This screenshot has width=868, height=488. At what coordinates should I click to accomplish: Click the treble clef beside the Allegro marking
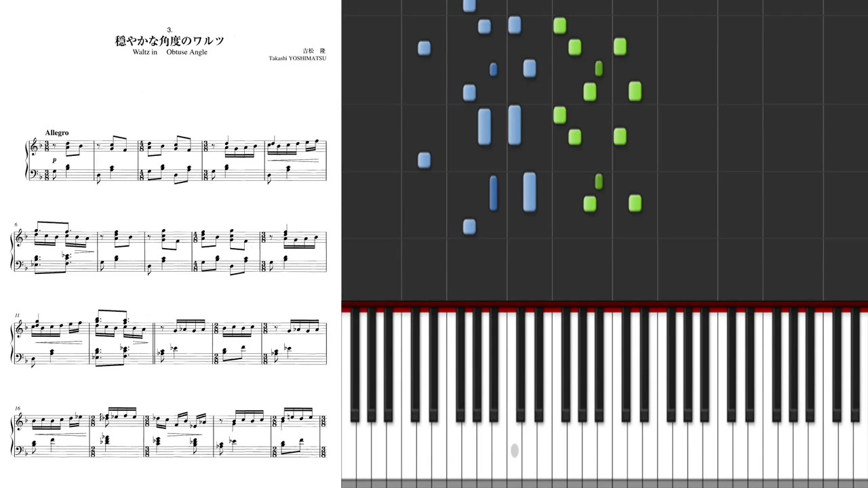click(x=35, y=148)
